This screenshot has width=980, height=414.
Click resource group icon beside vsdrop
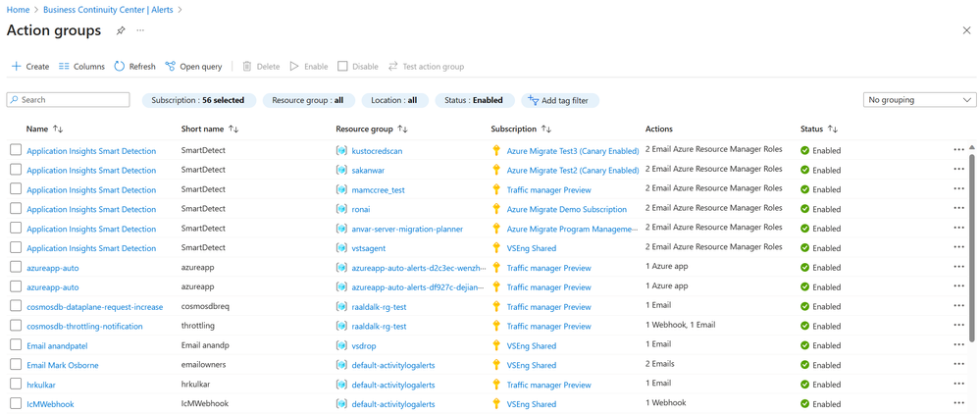coord(341,345)
